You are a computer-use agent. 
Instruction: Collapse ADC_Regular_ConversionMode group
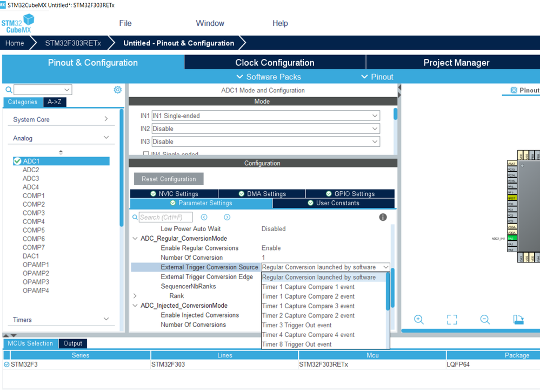point(135,238)
